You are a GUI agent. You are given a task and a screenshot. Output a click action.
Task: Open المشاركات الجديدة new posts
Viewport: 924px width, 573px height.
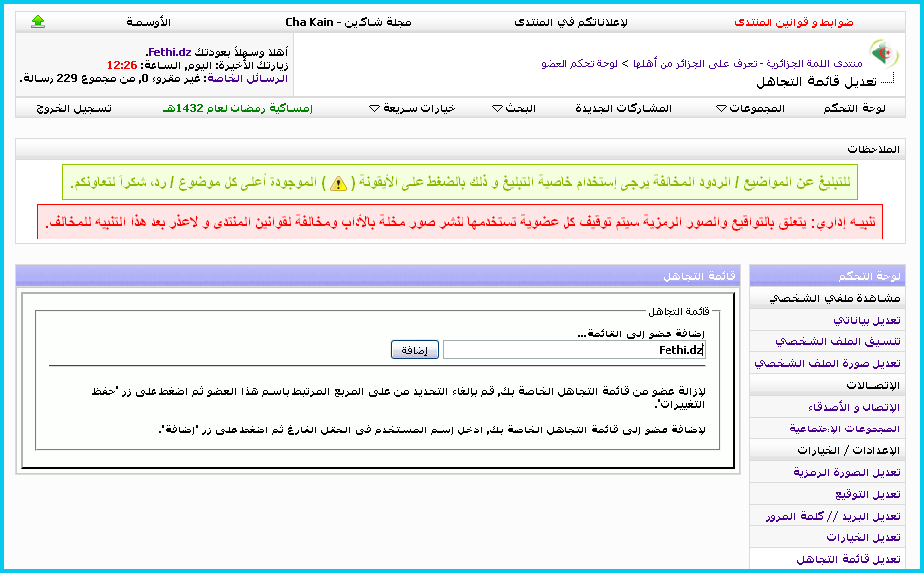[624, 108]
